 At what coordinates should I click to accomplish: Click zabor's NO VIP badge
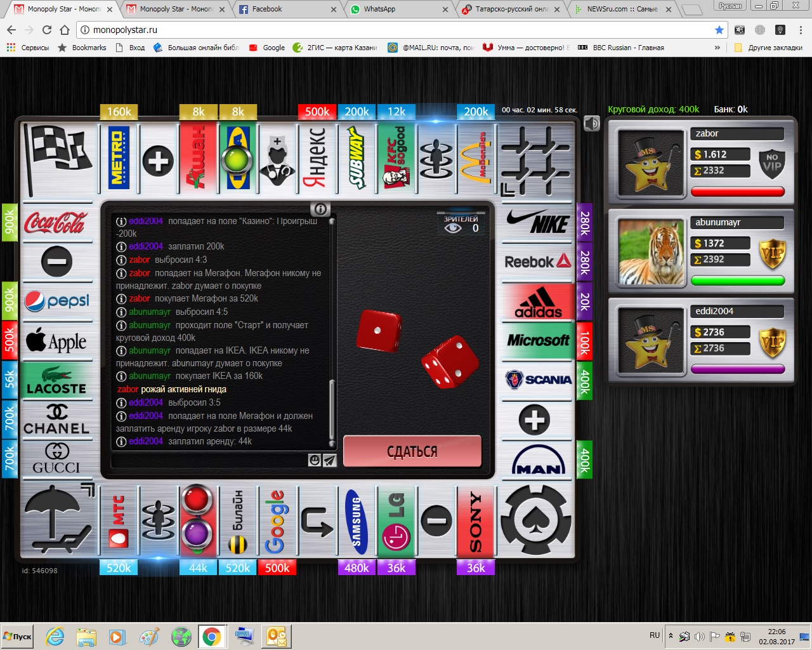[x=772, y=164]
